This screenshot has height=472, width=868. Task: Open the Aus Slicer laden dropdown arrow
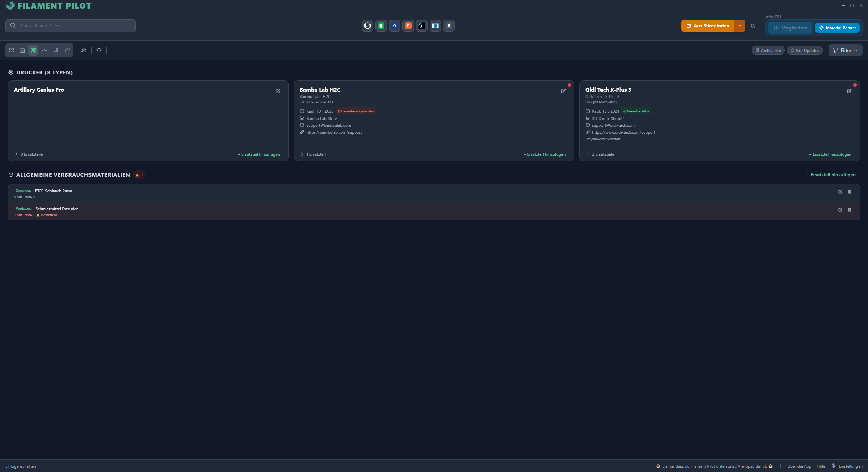(x=740, y=26)
